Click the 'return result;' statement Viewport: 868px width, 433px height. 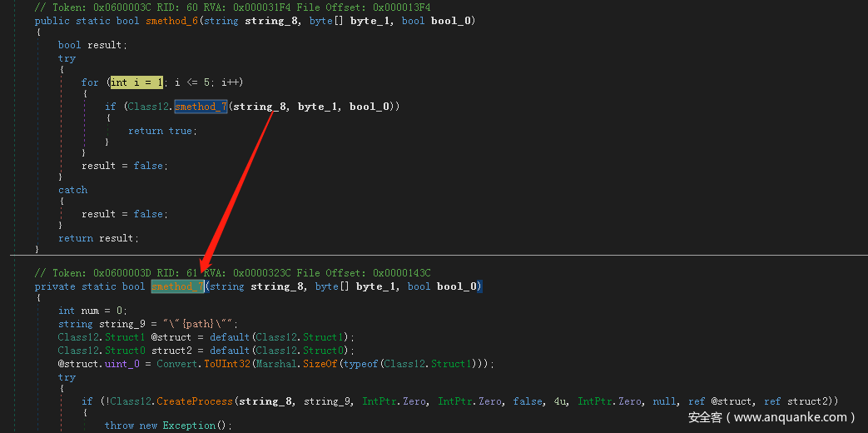click(98, 238)
